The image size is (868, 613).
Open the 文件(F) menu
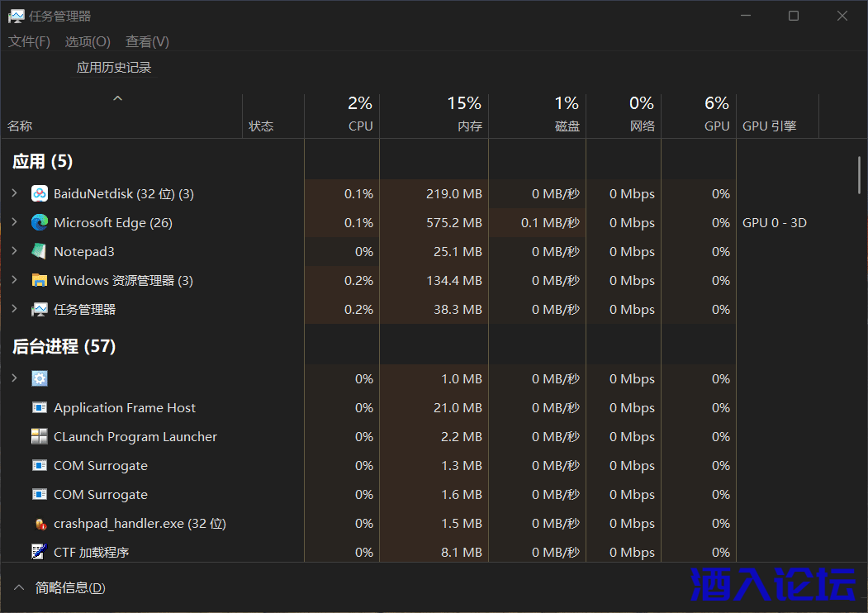point(29,41)
